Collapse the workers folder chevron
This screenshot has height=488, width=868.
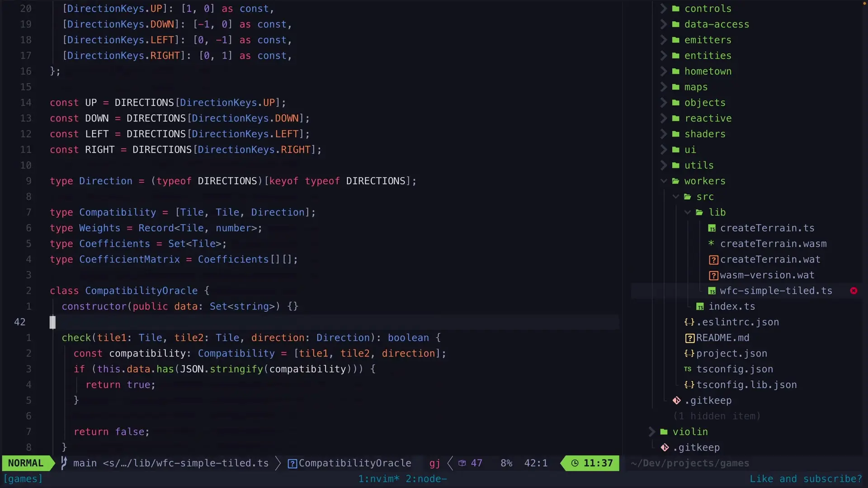tap(663, 181)
